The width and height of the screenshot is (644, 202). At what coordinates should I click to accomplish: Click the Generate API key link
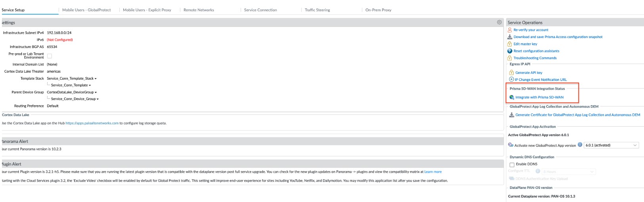(529, 73)
